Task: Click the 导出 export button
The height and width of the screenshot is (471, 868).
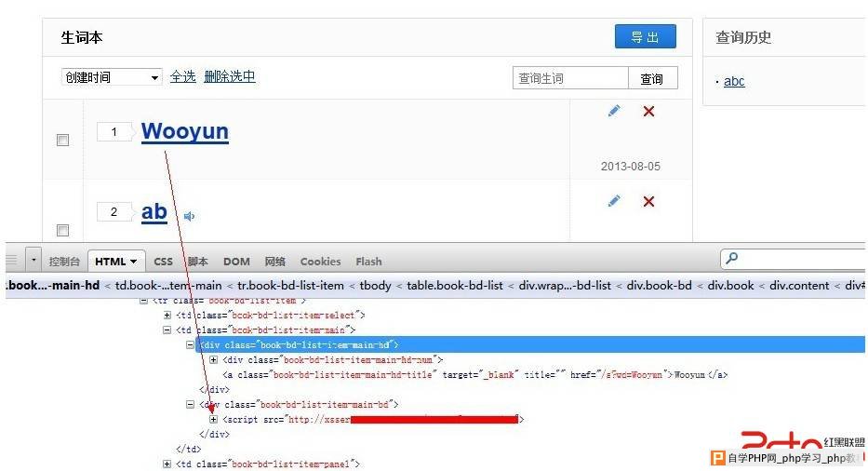Action: click(x=646, y=36)
